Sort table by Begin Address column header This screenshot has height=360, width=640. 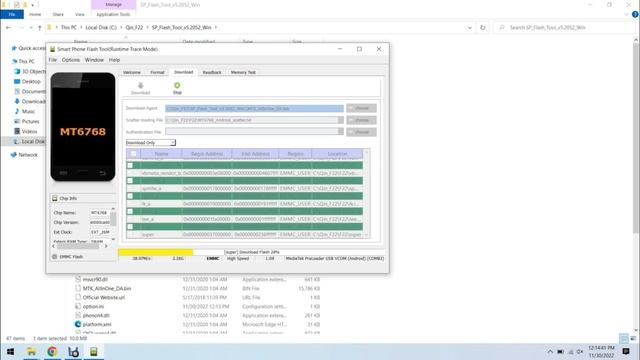coord(207,154)
